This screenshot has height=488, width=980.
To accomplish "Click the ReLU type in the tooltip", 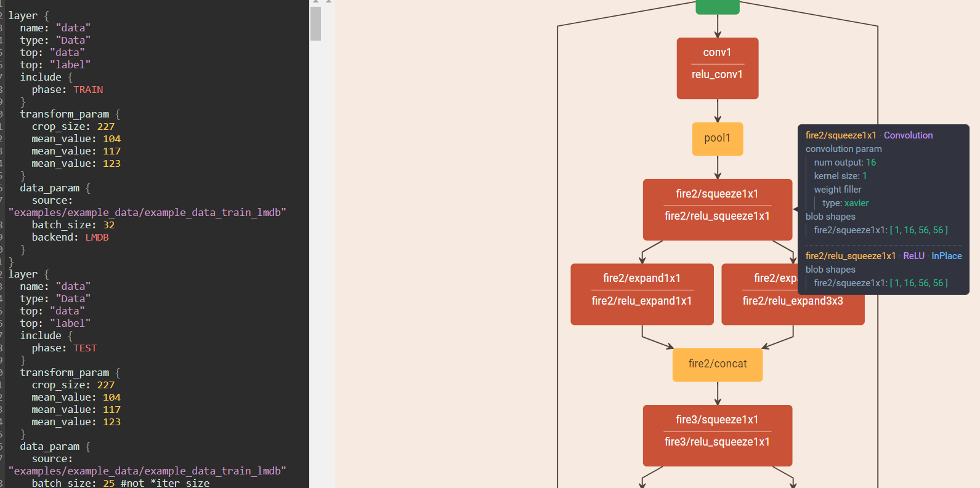I will tap(913, 256).
